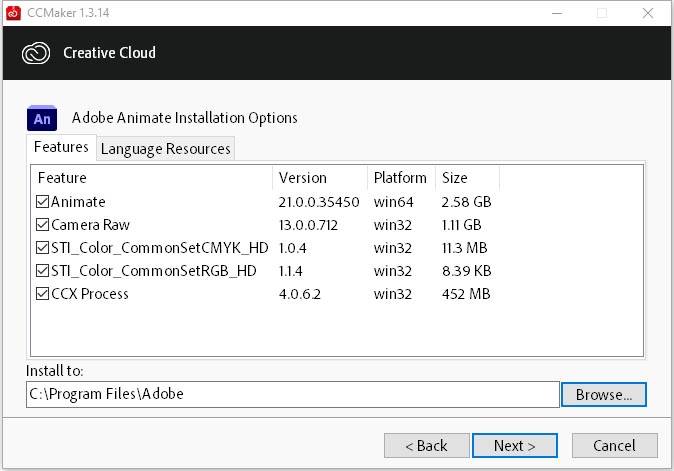This screenshot has width=674, height=471.
Task: Toggle STI_Color_CommonSetRGB_HD checkbox
Action: (x=42, y=271)
